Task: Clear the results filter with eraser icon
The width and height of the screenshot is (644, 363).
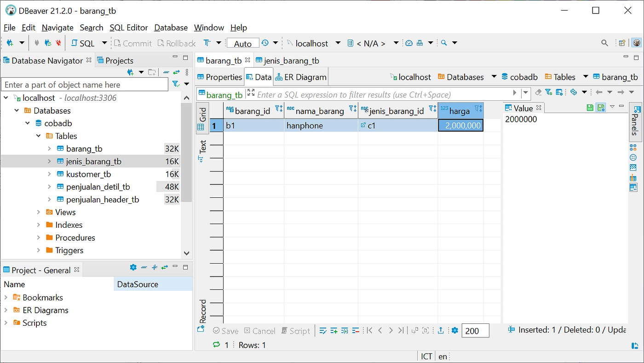Action: tap(538, 92)
